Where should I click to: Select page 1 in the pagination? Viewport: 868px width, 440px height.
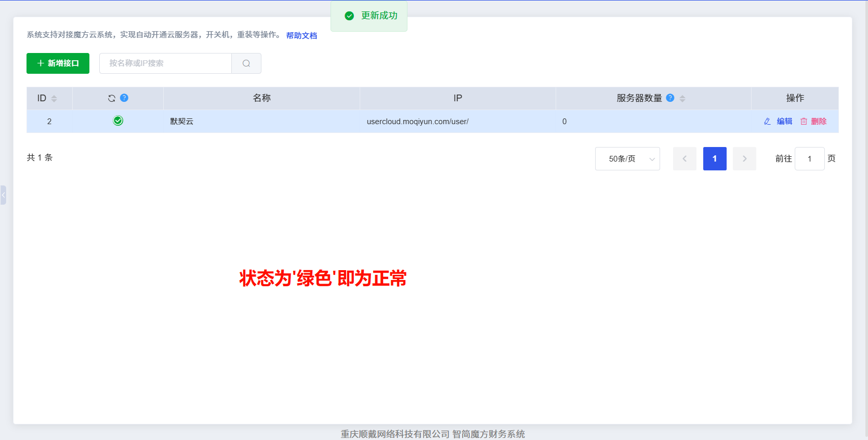[715, 158]
